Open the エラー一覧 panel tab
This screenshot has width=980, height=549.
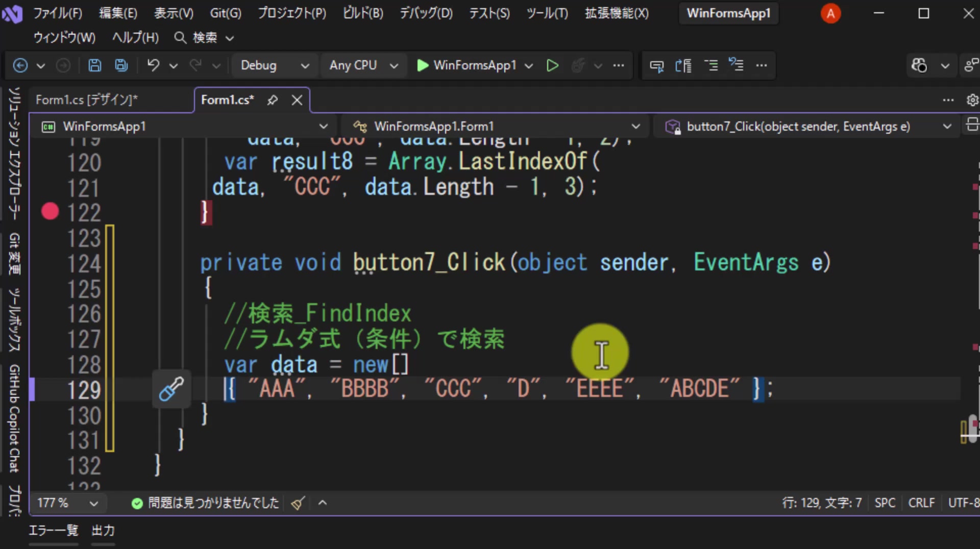coord(54,531)
